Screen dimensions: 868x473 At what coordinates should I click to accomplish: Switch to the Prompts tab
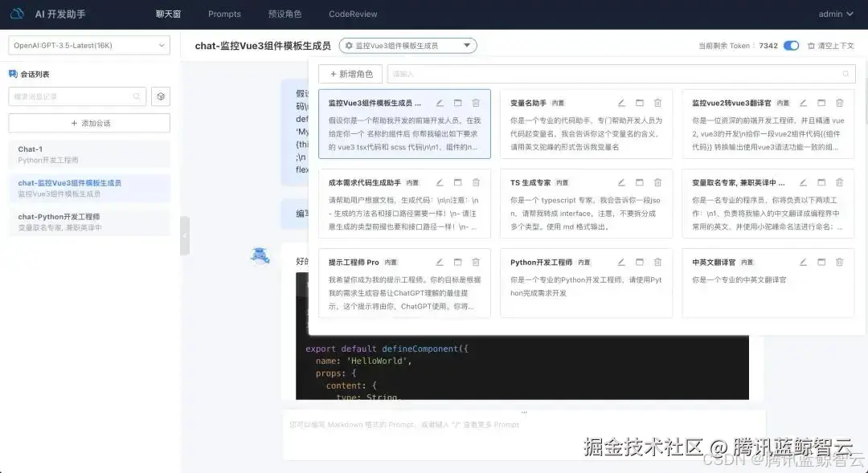tap(224, 13)
